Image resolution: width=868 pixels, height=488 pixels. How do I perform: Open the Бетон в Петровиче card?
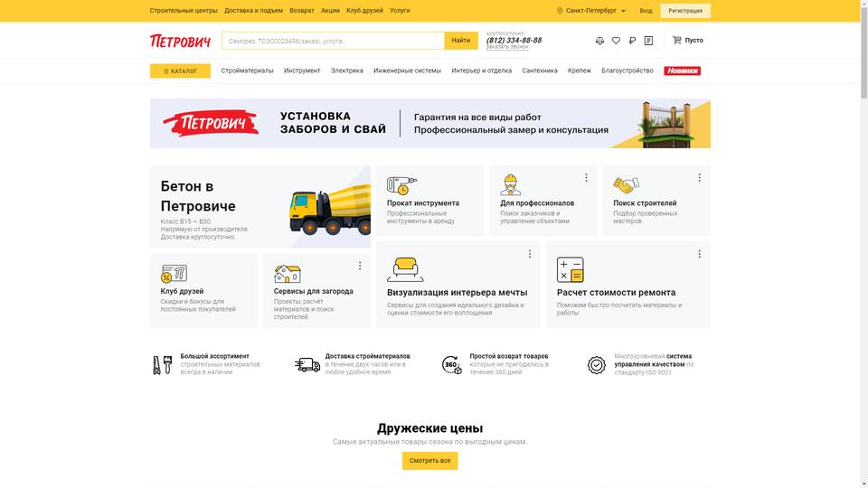[260, 206]
